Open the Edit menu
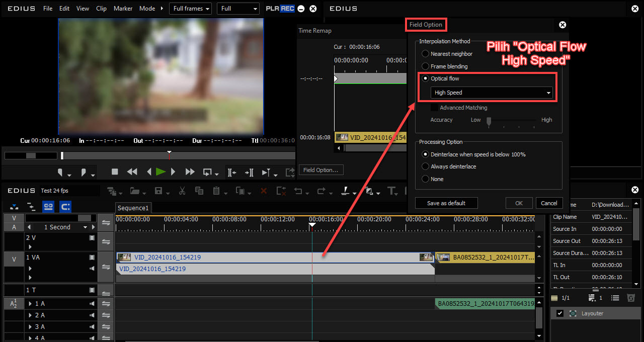This screenshot has width=644, height=342. [64, 9]
